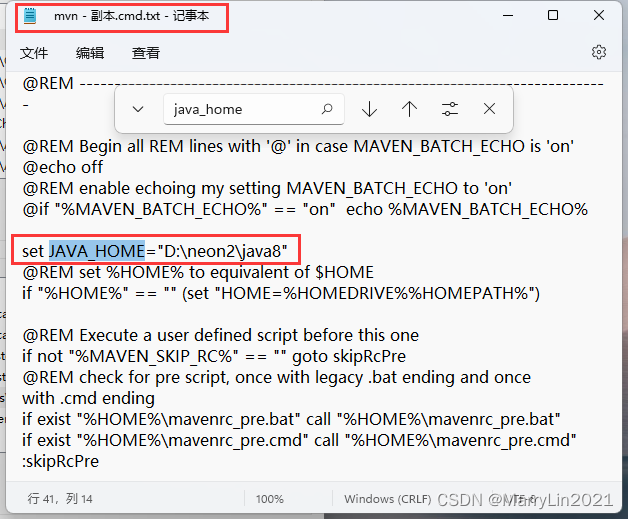Click the 'with .cmd ending' line
The width and height of the screenshot is (628, 519).
[89, 398]
